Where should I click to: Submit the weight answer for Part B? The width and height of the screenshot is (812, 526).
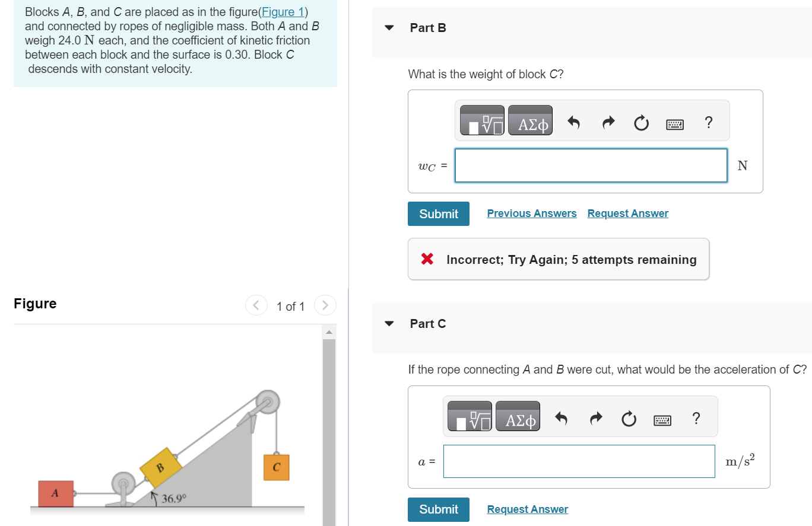[438, 213]
